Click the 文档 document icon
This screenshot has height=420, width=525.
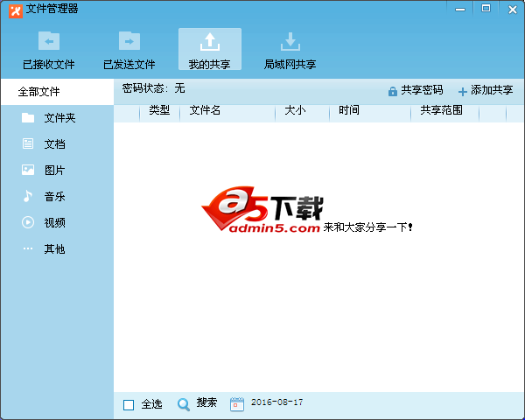[x=28, y=143]
